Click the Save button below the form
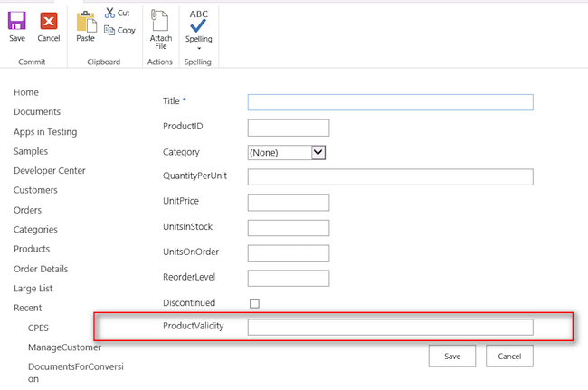 pos(452,357)
